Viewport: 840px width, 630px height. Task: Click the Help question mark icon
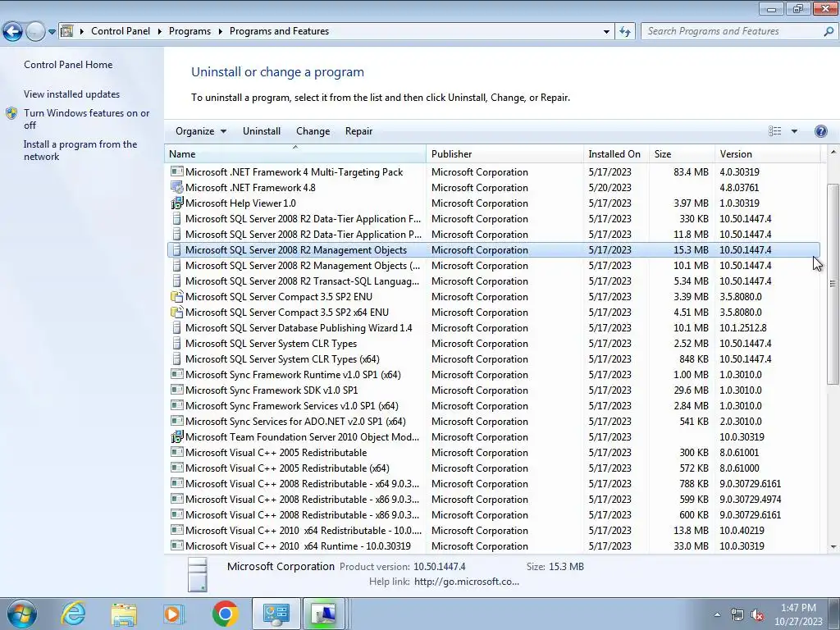[x=820, y=131]
